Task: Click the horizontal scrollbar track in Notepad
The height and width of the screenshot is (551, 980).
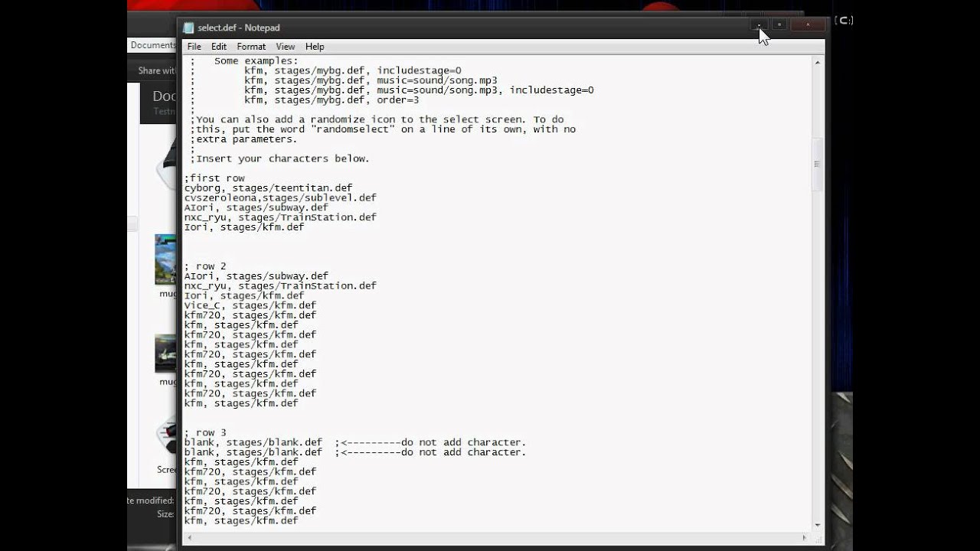Action: point(498,538)
